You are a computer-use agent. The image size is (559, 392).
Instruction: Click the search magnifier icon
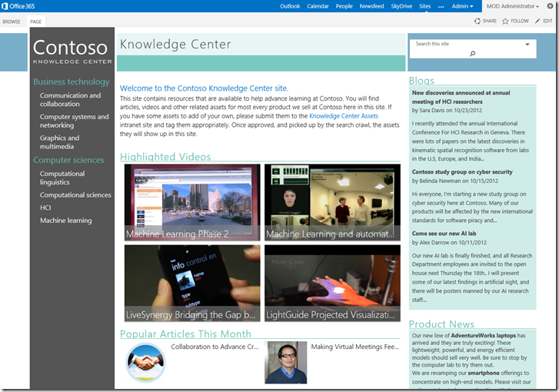click(472, 54)
